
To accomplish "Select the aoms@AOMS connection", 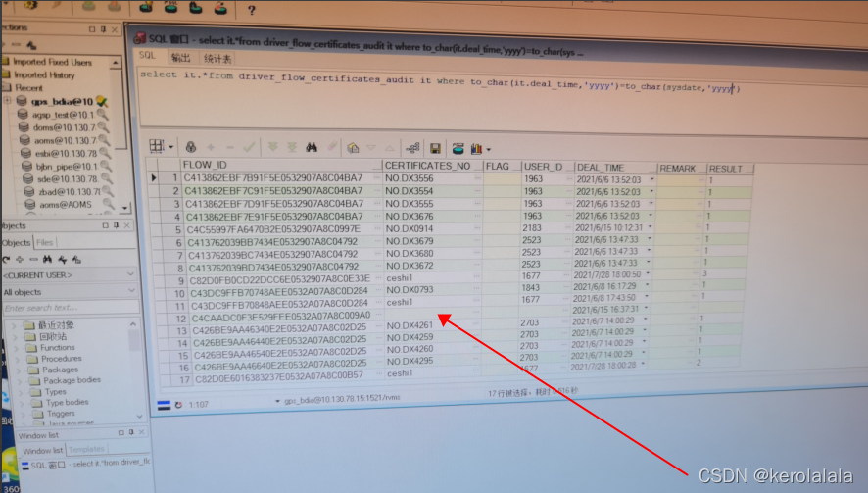I will pos(66,205).
